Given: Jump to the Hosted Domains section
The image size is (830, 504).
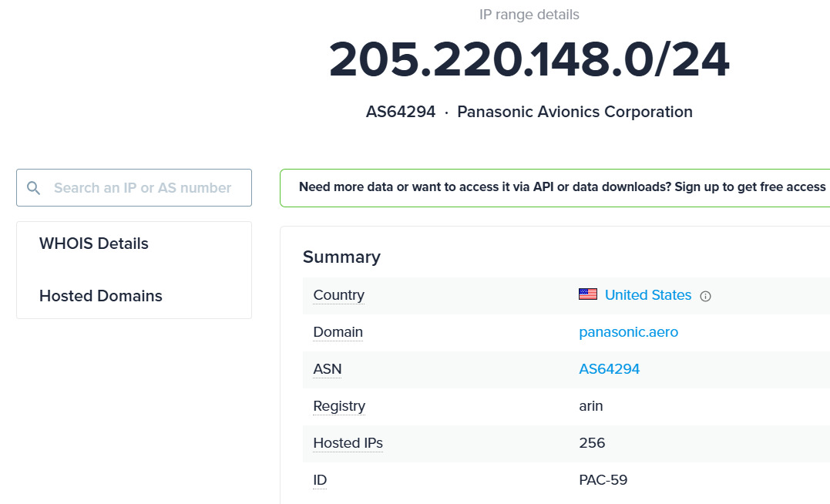Looking at the screenshot, I should pyautogui.click(x=101, y=296).
